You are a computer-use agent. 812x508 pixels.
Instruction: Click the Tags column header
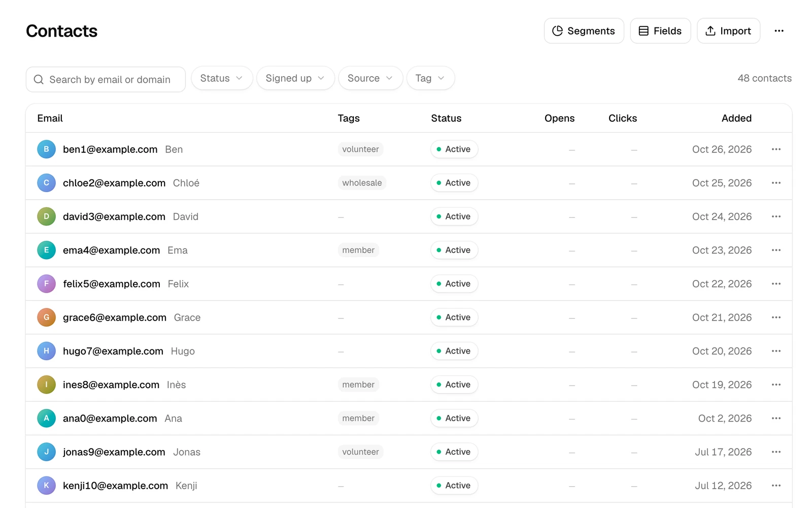pos(349,118)
